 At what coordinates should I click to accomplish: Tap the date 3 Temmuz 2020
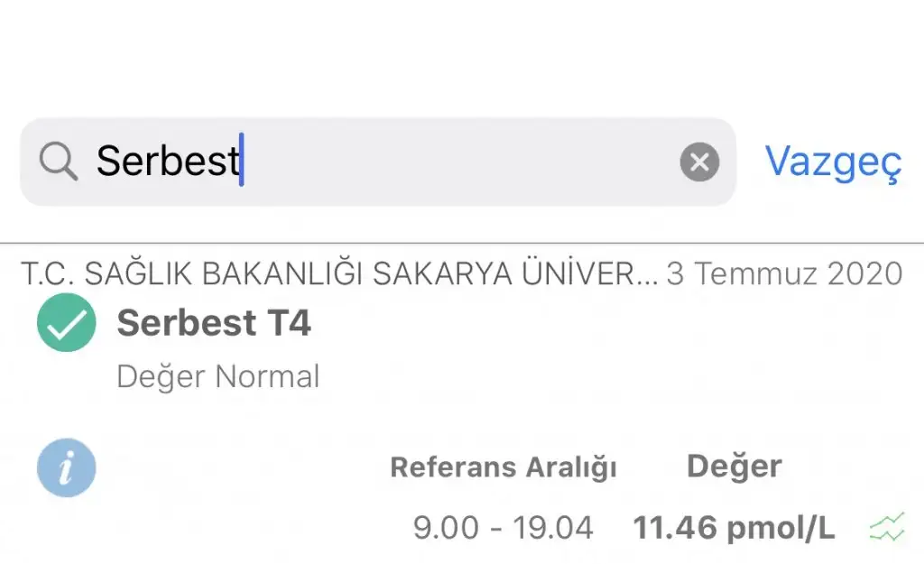click(x=784, y=273)
